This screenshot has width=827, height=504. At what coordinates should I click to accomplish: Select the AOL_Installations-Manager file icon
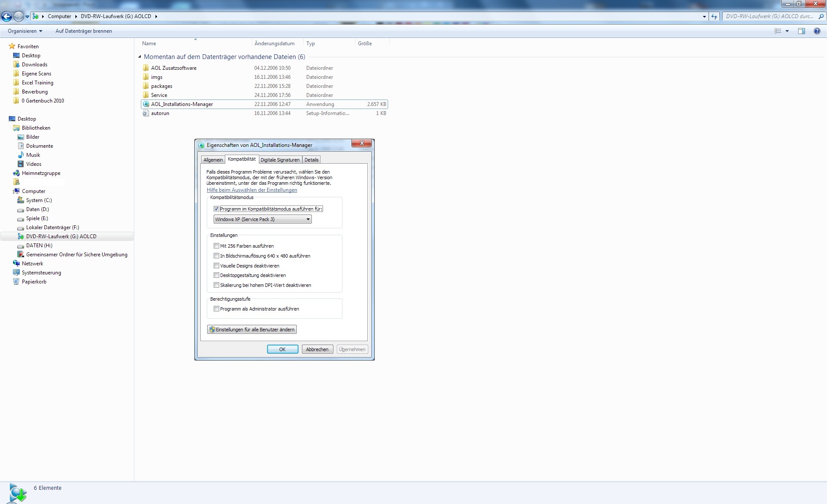click(146, 104)
